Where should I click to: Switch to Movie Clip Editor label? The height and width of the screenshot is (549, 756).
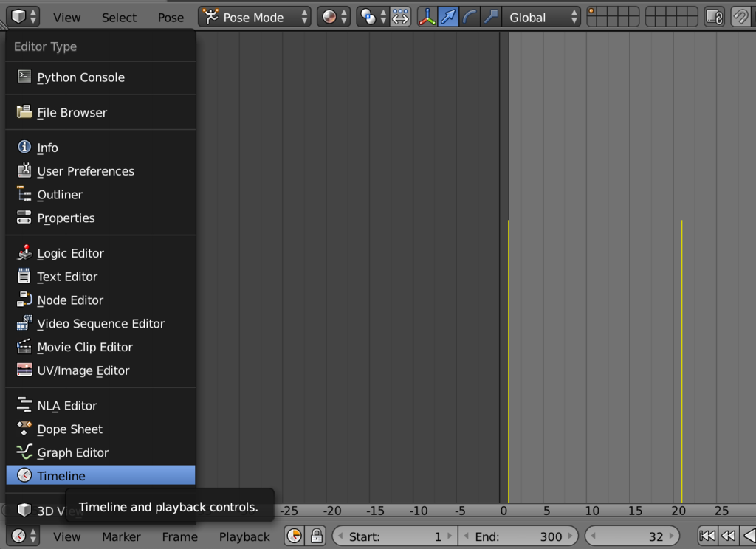(85, 347)
